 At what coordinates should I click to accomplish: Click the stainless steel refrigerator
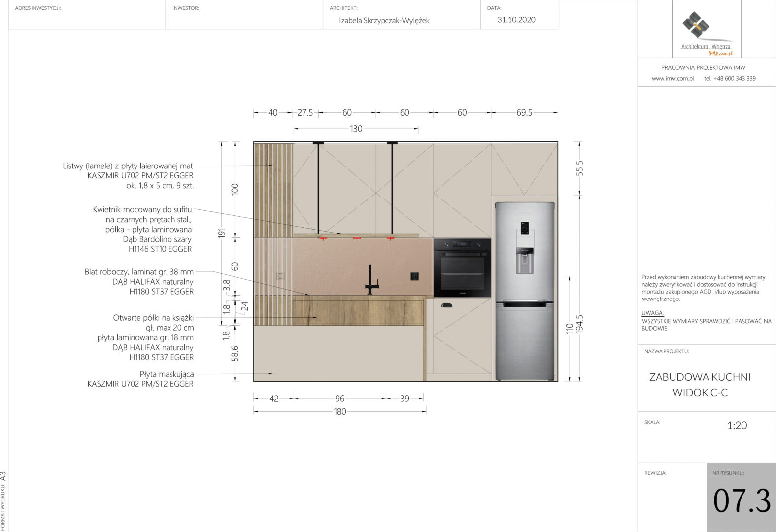[x=525, y=291]
